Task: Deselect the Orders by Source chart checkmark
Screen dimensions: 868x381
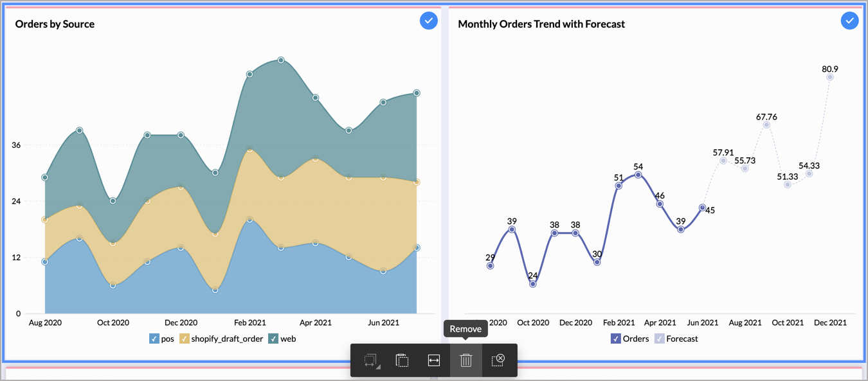Action: click(x=429, y=21)
